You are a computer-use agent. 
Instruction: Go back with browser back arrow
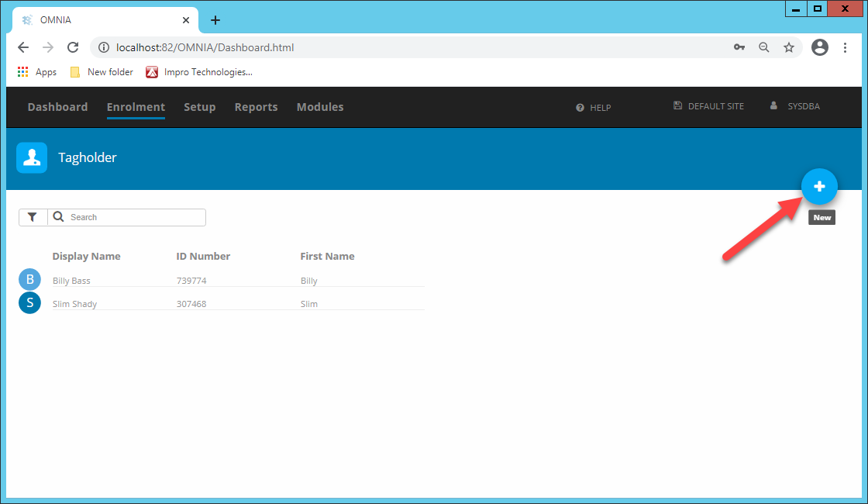click(23, 47)
